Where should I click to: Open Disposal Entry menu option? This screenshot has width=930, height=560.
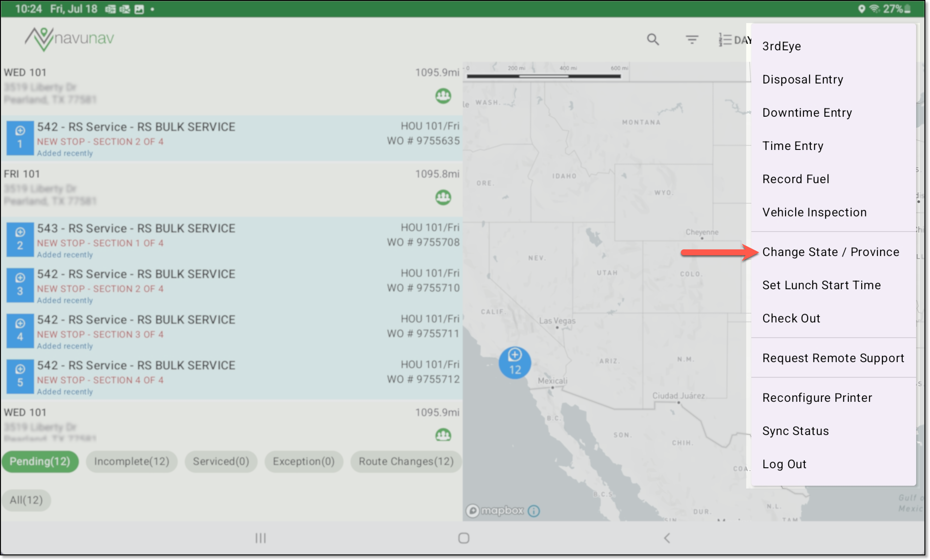802,79
